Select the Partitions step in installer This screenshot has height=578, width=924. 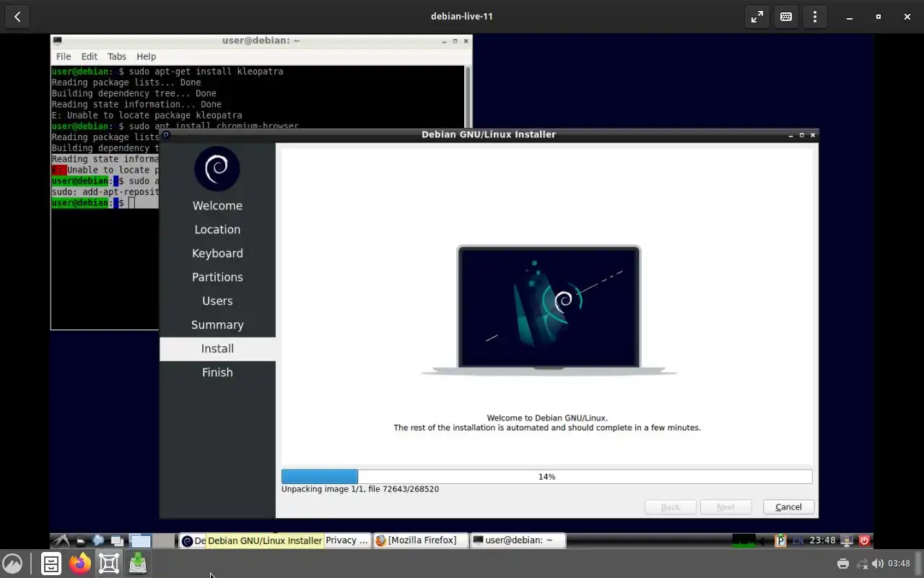(217, 277)
